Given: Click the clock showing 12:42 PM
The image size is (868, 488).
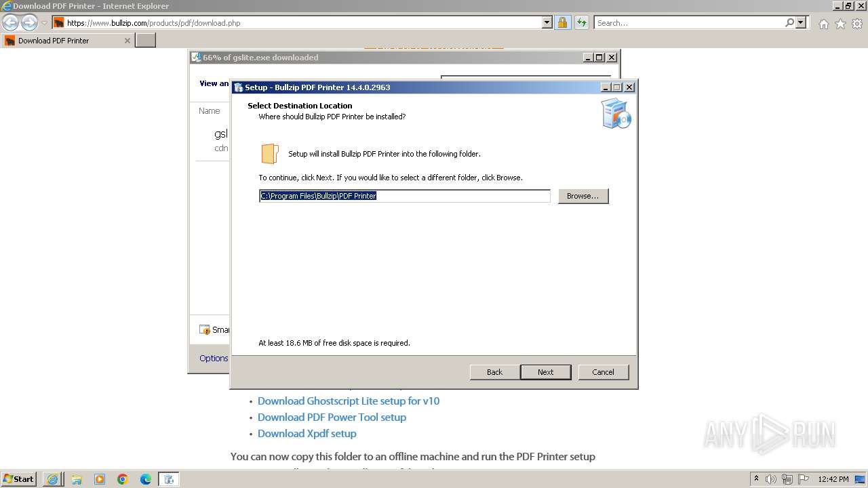Looking at the screenshot, I should pyautogui.click(x=833, y=479).
